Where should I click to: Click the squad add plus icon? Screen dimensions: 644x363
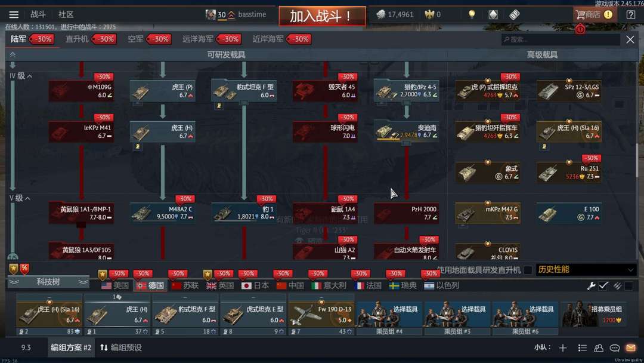(563, 348)
